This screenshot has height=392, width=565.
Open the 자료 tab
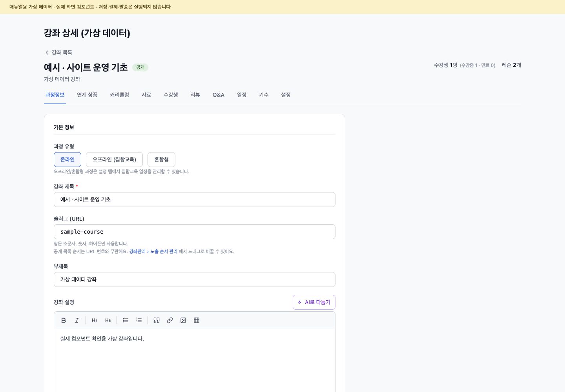[x=146, y=95]
